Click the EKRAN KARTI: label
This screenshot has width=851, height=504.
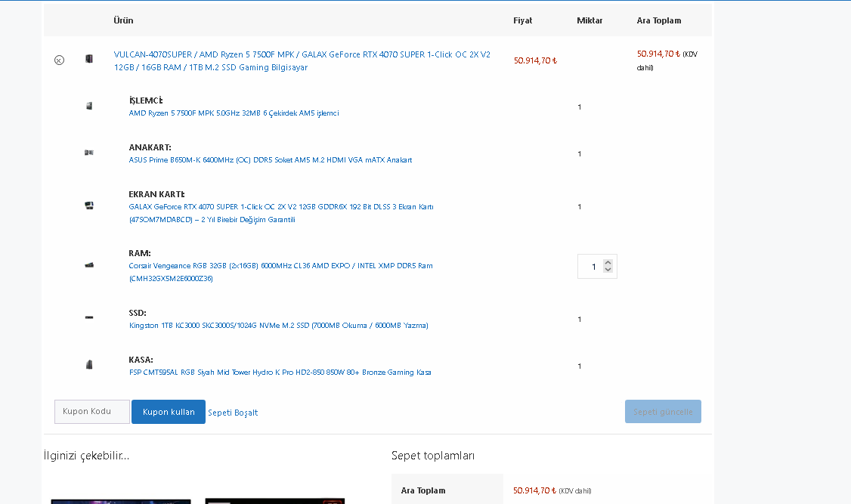(156, 194)
